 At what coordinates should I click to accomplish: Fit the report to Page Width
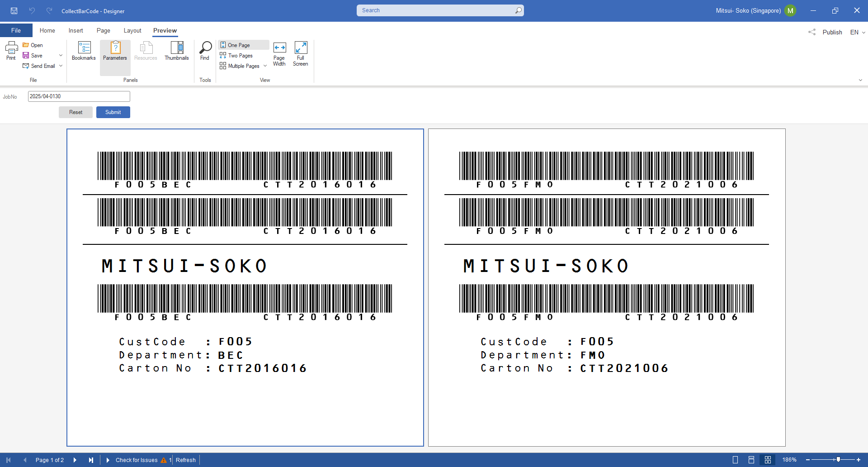pos(279,54)
